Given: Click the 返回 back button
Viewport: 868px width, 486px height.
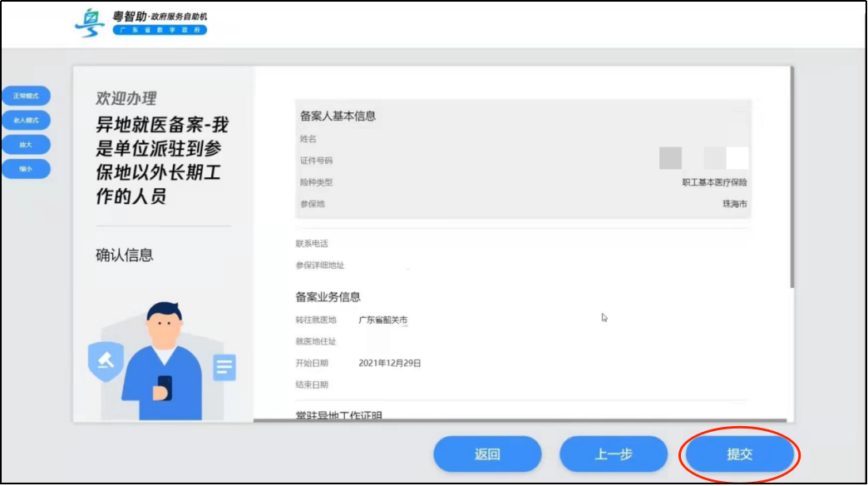Looking at the screenshot, I should (x=486, y=454).
